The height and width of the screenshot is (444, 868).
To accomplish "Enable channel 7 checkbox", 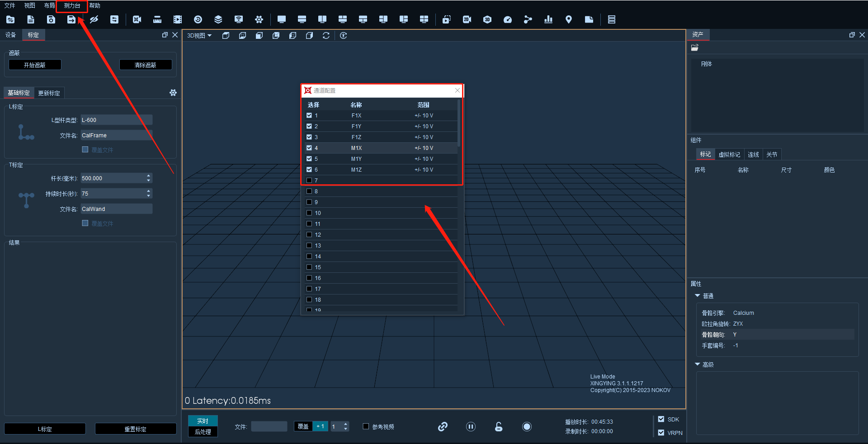I will coord(309,180).
